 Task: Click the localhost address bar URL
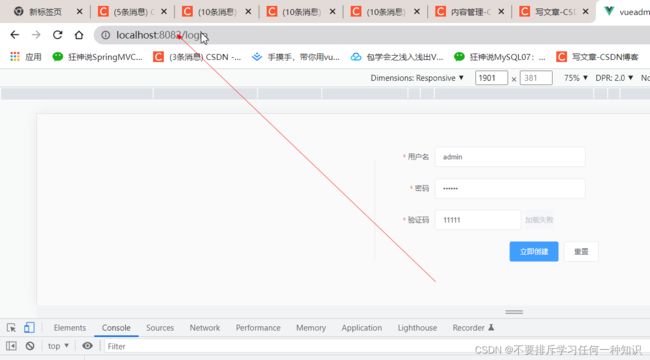tap(162, 35)
